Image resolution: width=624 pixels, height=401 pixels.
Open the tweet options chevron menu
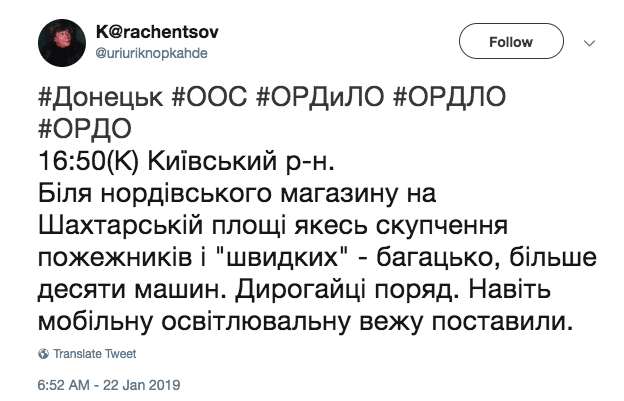tap(589, 43)
